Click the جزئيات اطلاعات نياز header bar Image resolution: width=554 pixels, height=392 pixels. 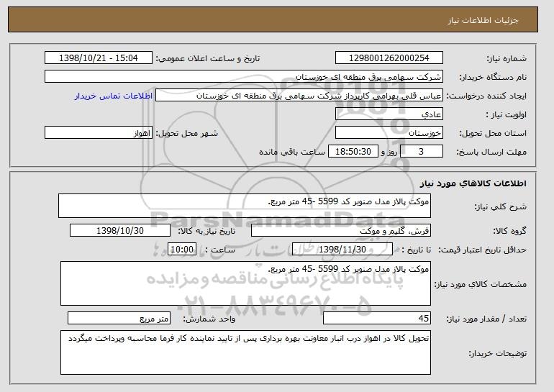click(x=273, y=19)
